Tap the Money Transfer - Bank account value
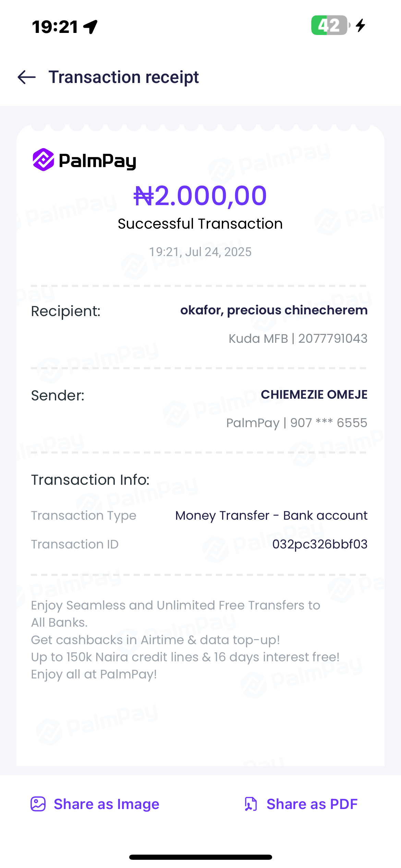Screen dimensions: 401x868 pyautogui.click(x=271, y=516)
